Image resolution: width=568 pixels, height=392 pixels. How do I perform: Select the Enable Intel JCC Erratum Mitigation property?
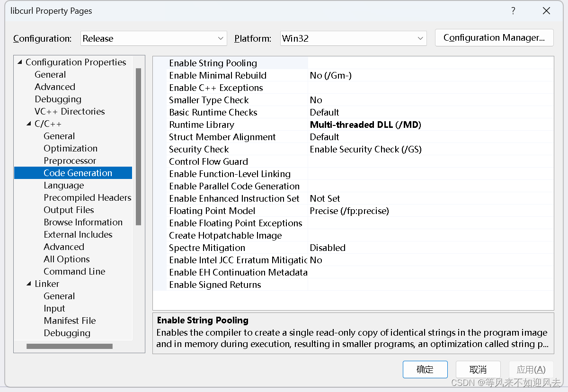pos(238,260)
